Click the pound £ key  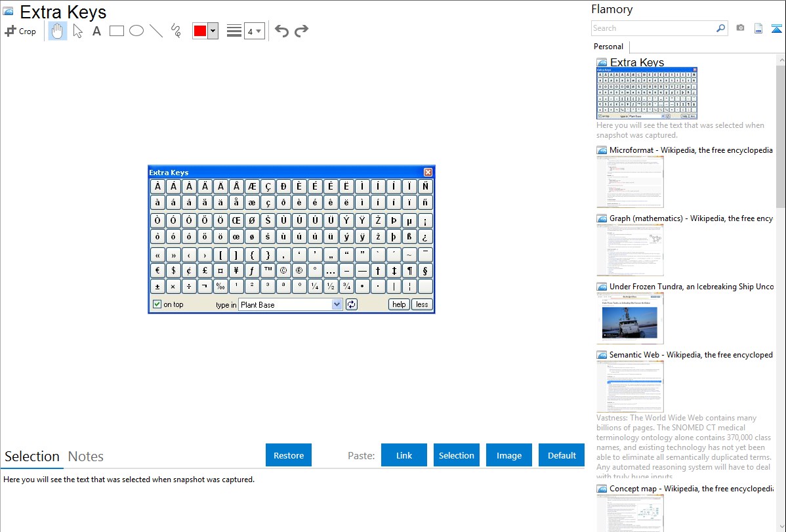tap(205, 271)
